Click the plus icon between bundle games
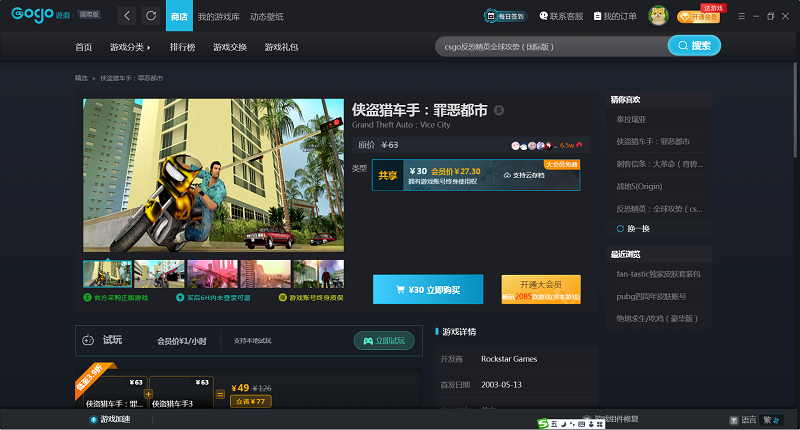The image size is (800, 430). pos(148,394)
